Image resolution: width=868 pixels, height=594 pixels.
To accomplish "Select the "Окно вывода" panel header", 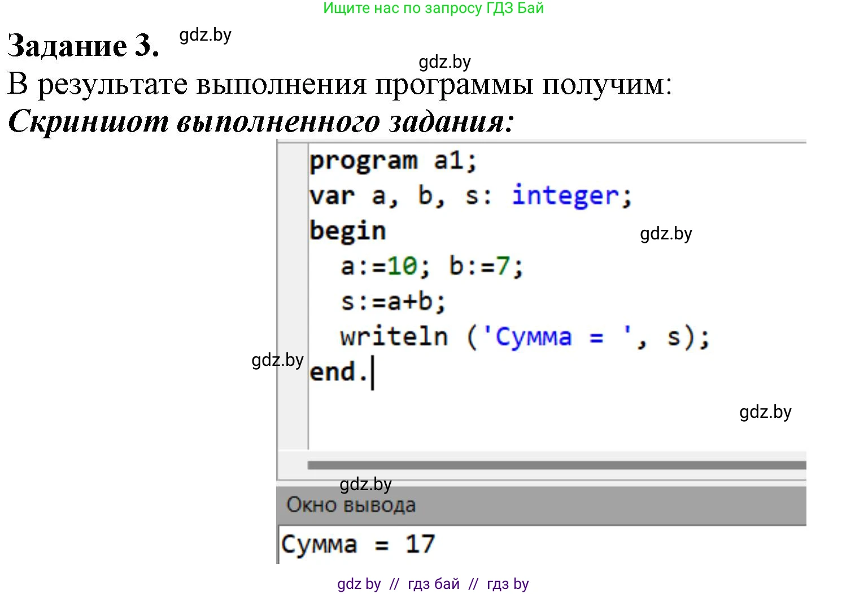I will pyautogui.click(x=351, y=505).
